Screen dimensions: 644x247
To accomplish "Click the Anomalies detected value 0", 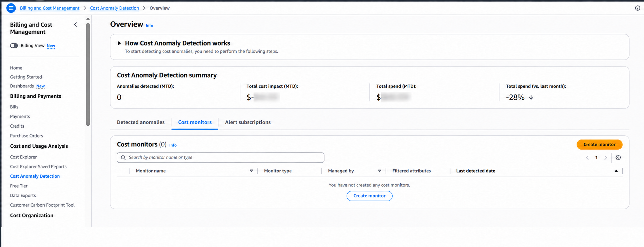I will (x=119, y=97).
